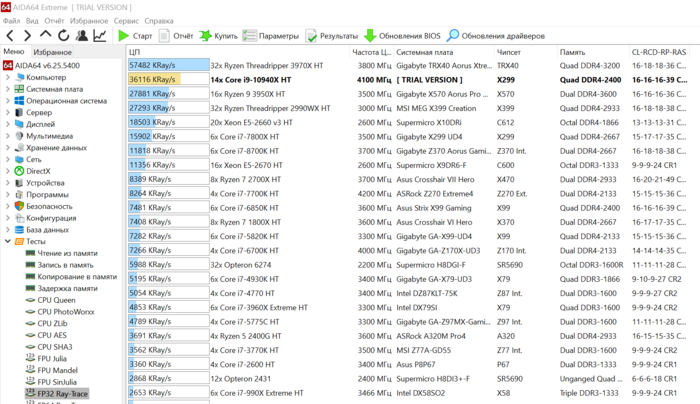
Task: Select CPU Queen benchmark
Action: [x=50, y=300]
